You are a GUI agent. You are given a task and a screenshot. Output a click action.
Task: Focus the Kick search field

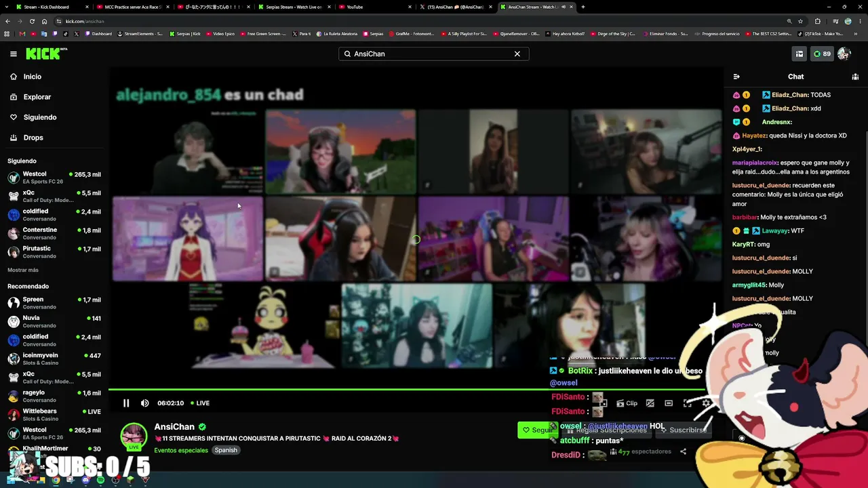coord(433,54)
